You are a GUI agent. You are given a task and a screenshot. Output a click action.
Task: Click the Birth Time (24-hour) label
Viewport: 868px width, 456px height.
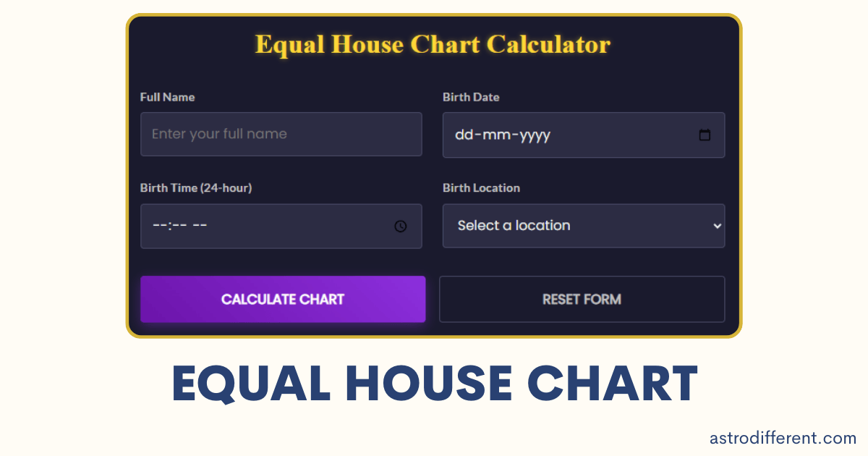tap(196, 187)
